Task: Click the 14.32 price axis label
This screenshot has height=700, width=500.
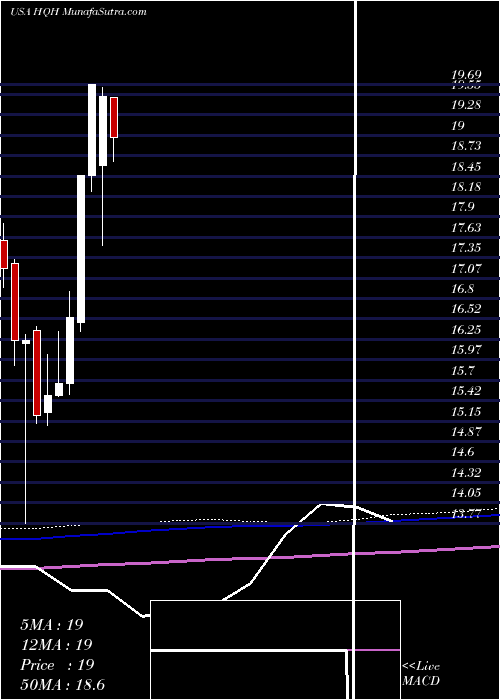Action: coord(466,473)
